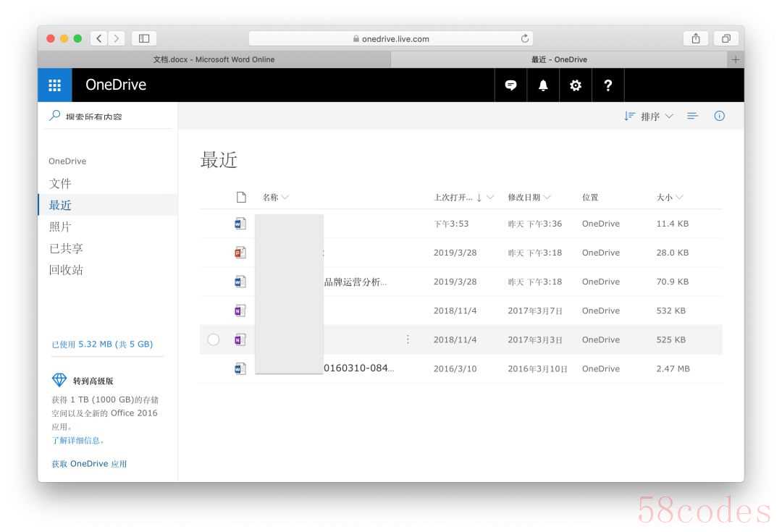Click the OneNote icon of the 525 KB file
The width and height of the screenshot is (782, 532).
[x=240, y=339]
